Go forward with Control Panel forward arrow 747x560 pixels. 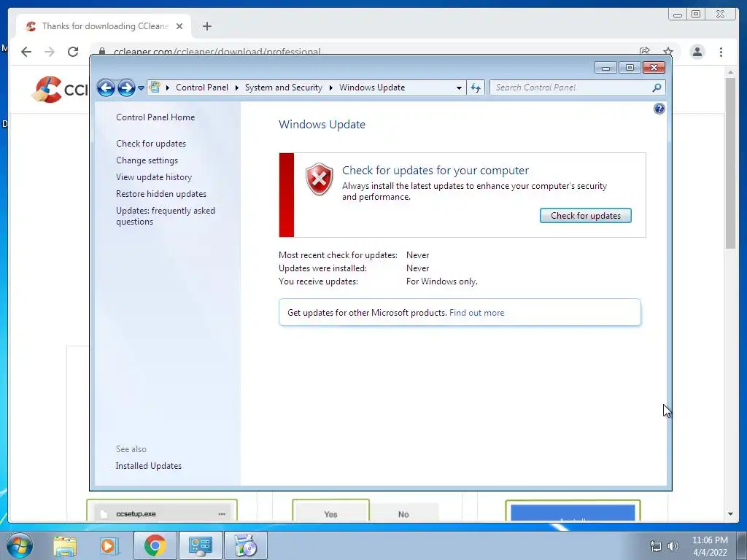tap(126, 87)
